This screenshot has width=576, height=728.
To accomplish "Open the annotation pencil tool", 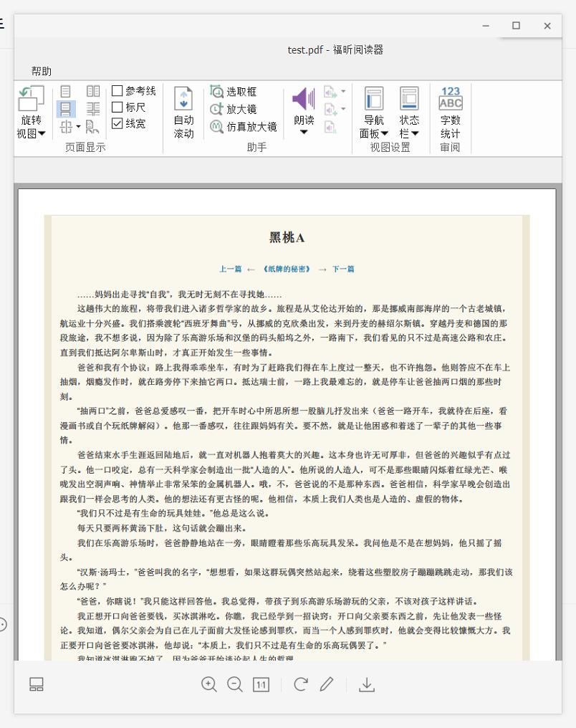I will (327, 684).
